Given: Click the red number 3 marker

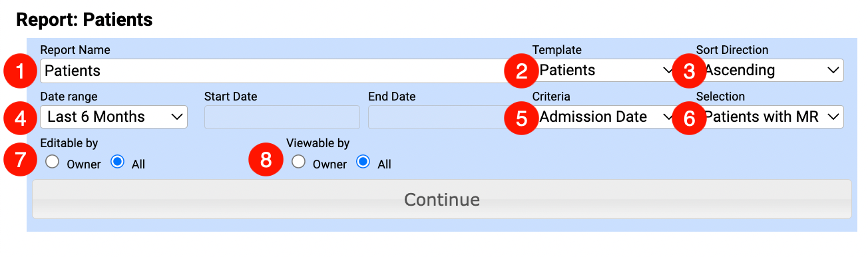Looking at the screenshot, I should 689,71.
